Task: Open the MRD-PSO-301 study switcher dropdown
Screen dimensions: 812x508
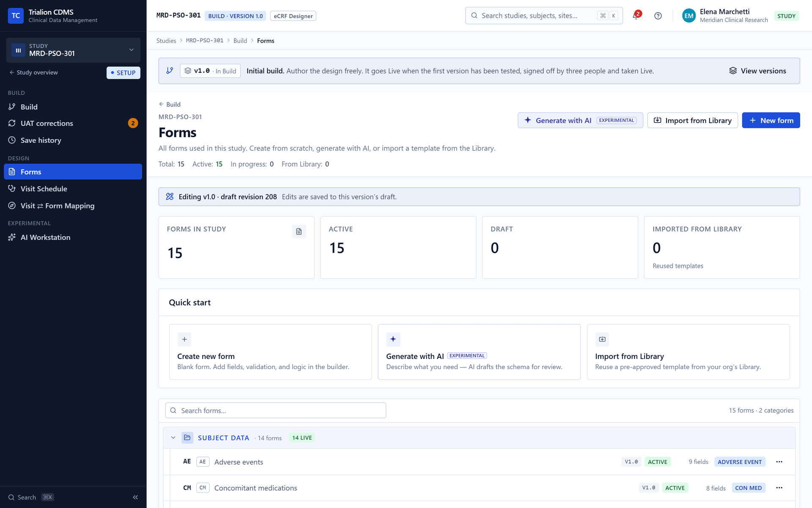Action: click(x=73, y=50)
